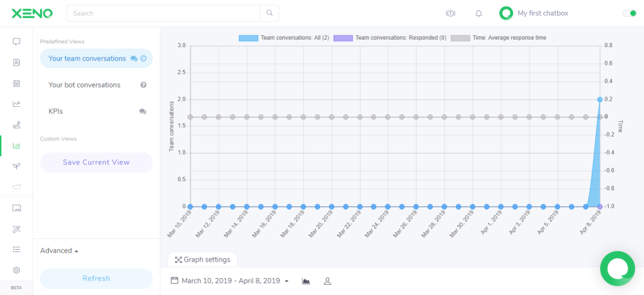Open the Graph settings tab
644x295 pixels.
(x=203, y=260)
